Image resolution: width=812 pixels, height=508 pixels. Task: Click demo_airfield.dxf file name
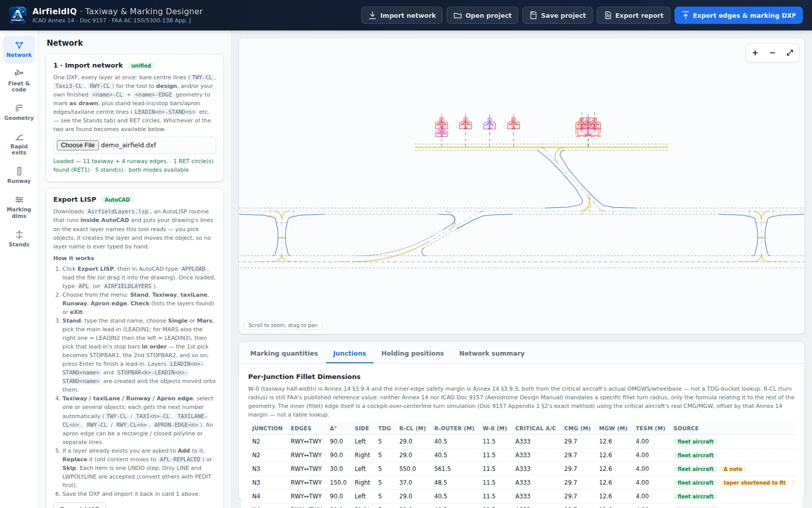(x=128, y=145)
